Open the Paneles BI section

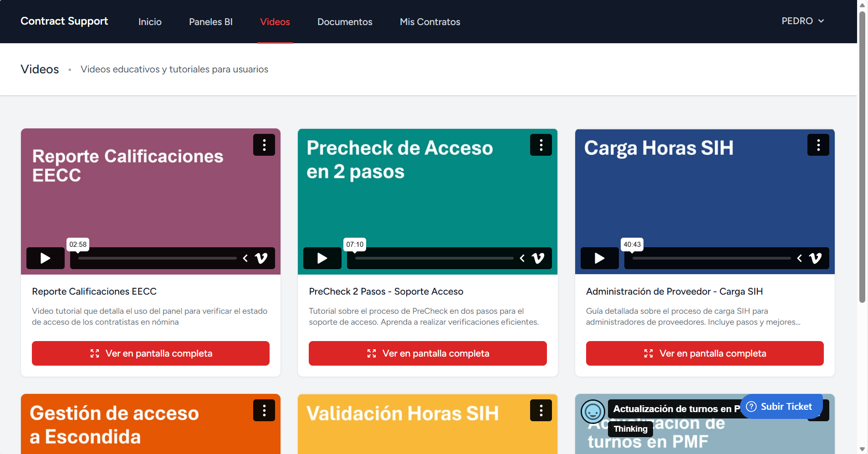point(211,22)
